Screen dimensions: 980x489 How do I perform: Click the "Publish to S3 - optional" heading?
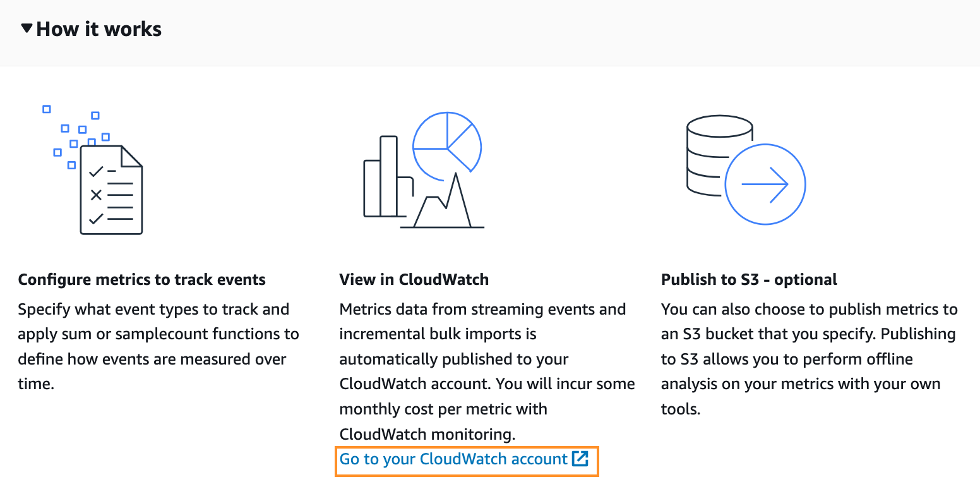point(749,280)
